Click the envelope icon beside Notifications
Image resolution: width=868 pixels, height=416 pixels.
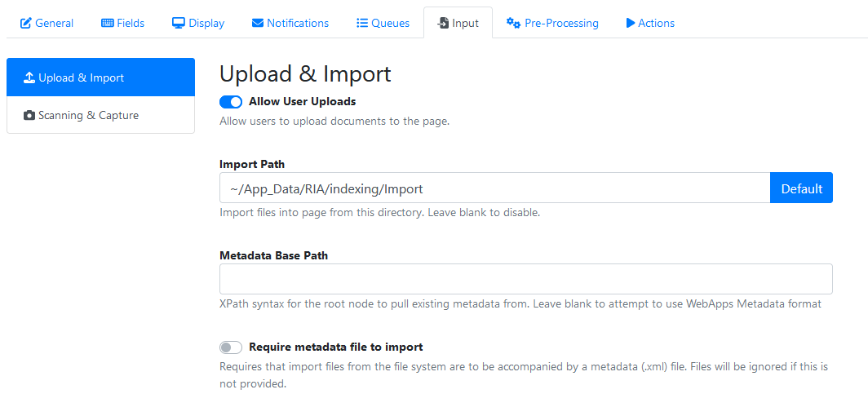(x=258, y=23)
